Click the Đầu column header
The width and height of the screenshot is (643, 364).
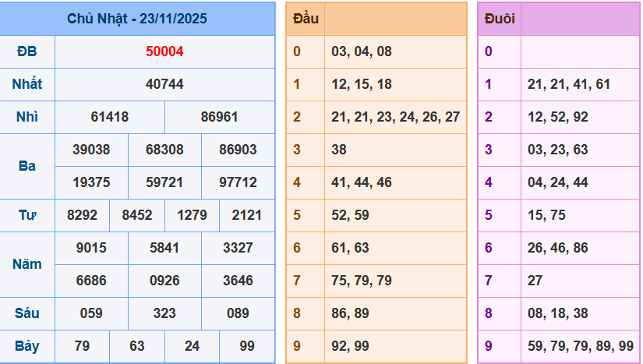(305, 19)
